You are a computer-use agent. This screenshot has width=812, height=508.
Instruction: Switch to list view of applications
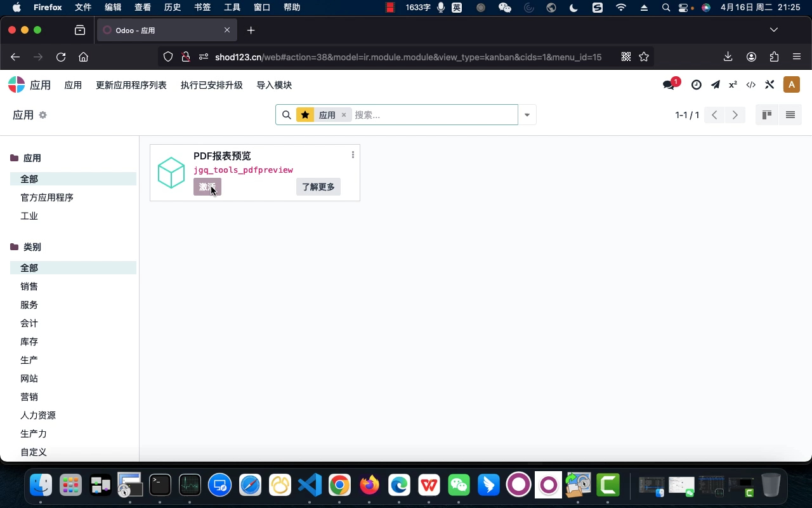click(x=790, y=115)
